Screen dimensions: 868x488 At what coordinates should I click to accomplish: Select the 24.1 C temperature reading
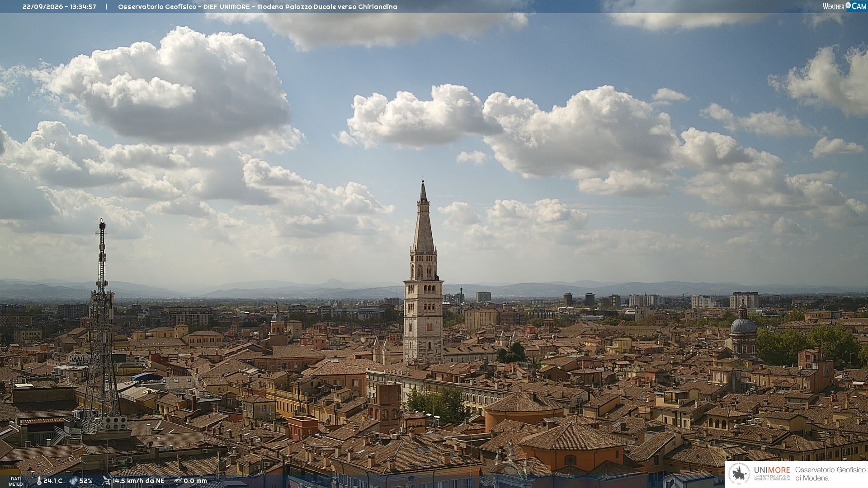coord(53,481)
